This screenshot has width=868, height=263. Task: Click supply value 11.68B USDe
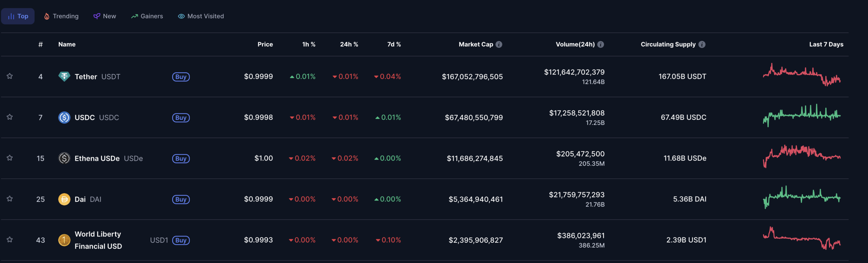(685, 158)
